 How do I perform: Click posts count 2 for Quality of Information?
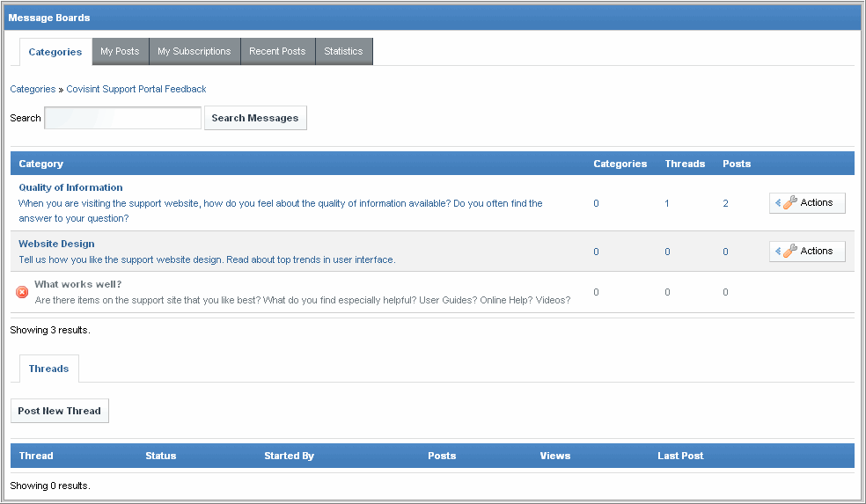(725, 203)
